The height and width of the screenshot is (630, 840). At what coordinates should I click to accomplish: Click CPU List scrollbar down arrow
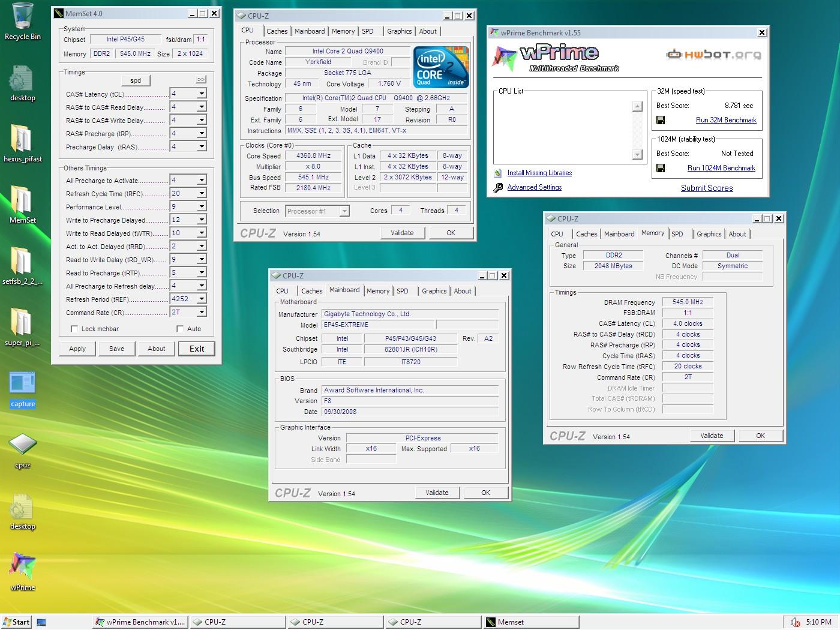(x=637, y=155)
